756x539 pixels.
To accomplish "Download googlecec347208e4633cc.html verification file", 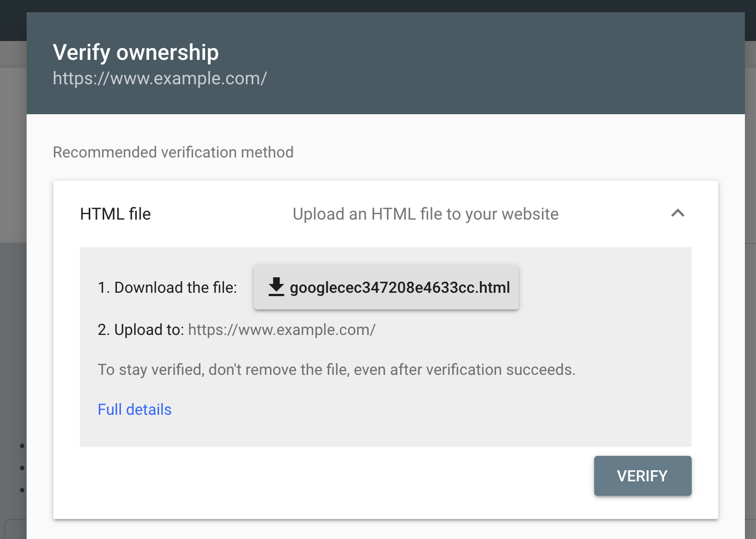I will [x=386, y=287].
